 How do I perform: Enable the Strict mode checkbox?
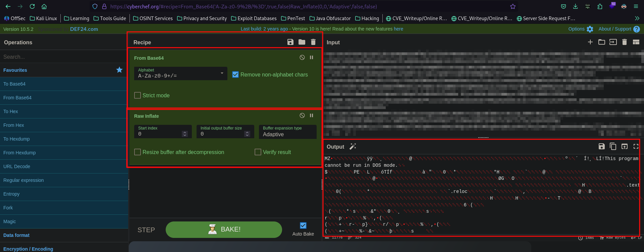[x=138, y=95]
